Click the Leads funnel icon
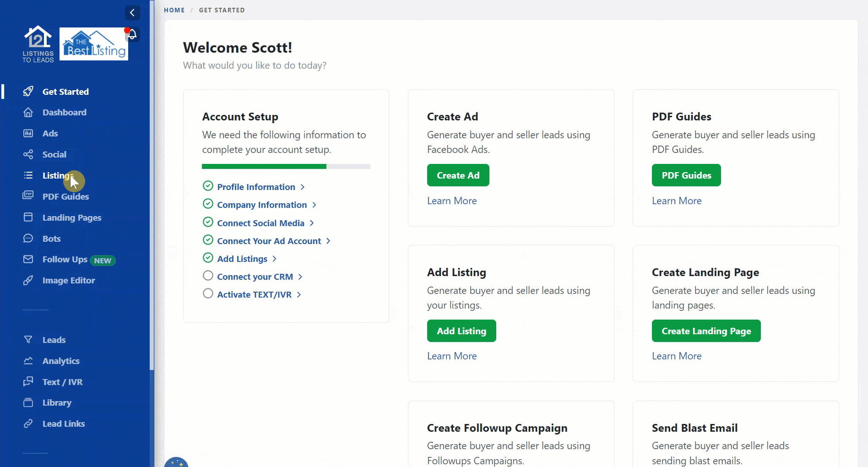This screenshot has height=467, width=868. 28,340
